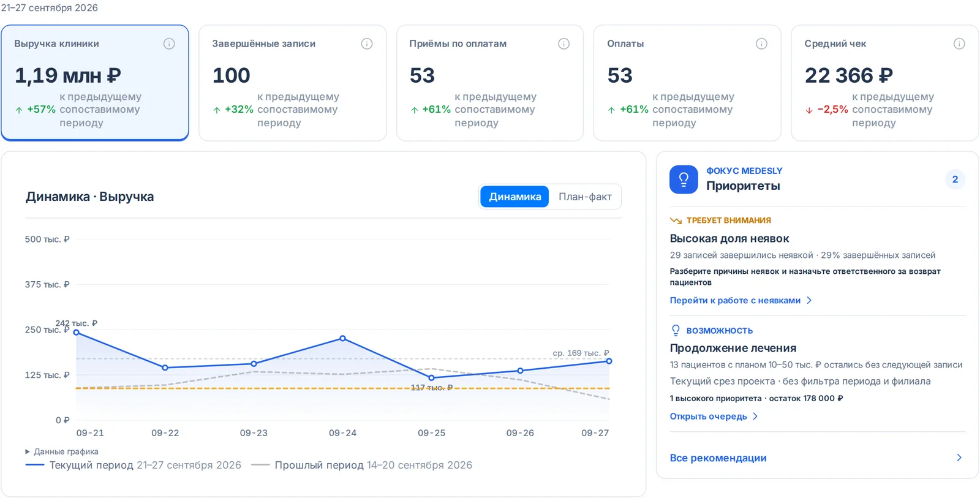
Task: Click chevron after Открыть очередь
Action: coord(755,416)
